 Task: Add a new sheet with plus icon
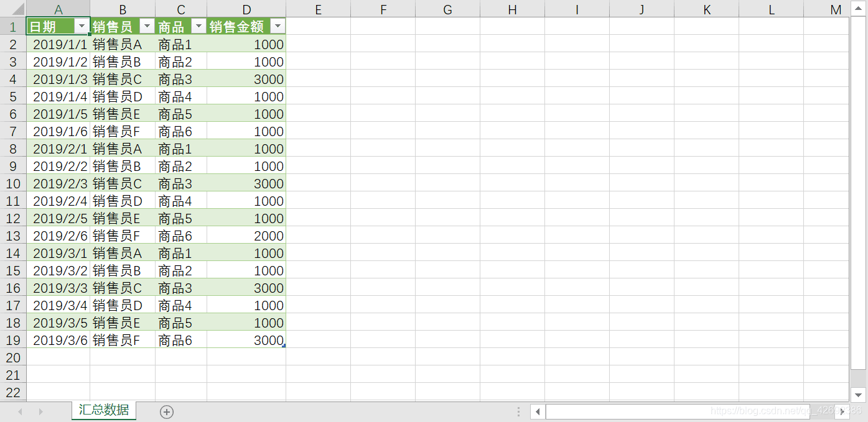[x=167, y=411]
